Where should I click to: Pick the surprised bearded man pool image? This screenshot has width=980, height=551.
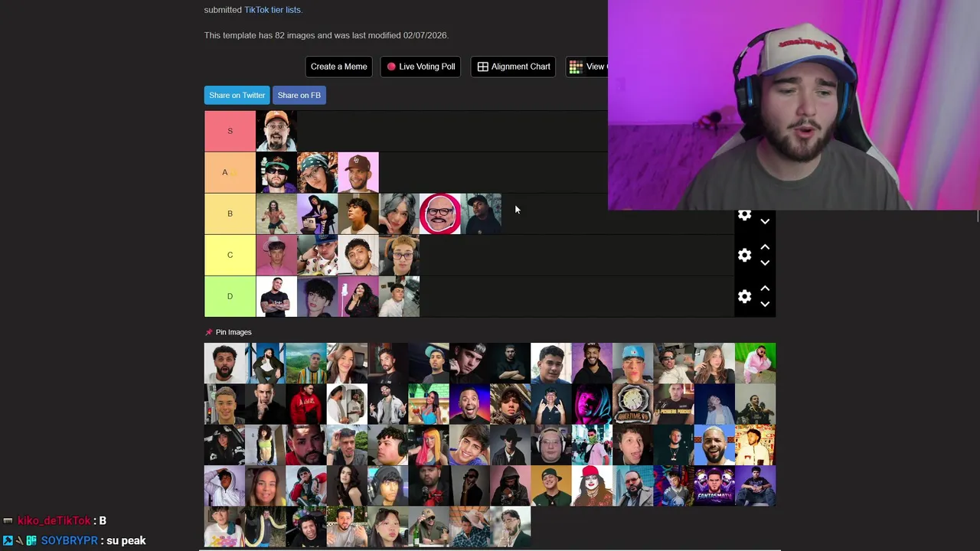(x=224, y=364)
